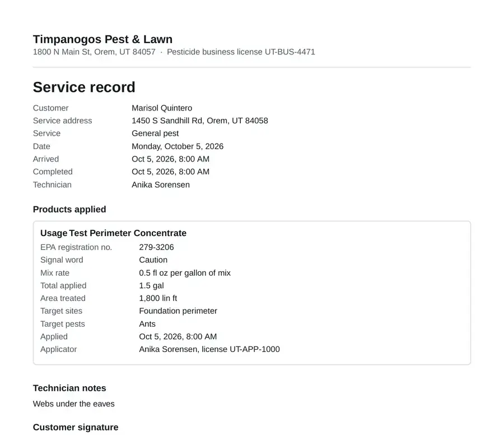Select area treated 1,800 lin ft
The width and height of the screenshot is (504, 435).
pyautogui.click(x=158, y=298)
